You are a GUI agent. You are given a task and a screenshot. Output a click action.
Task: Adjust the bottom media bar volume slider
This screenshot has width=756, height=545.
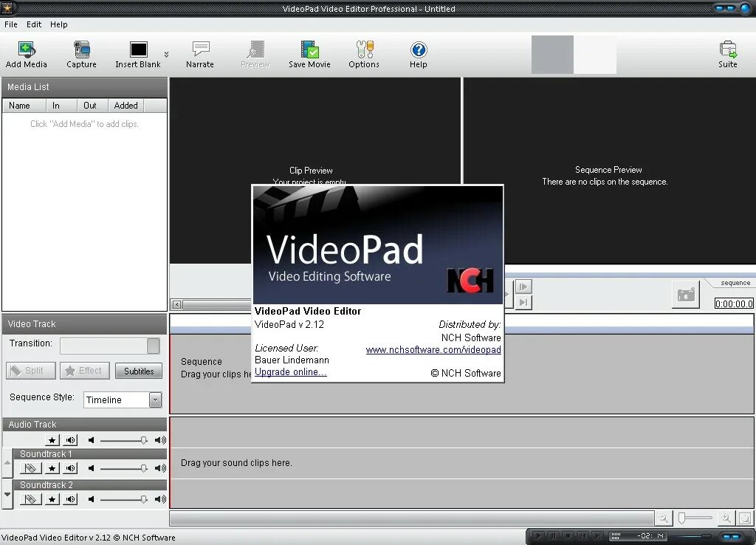click(x=693, y=536)
